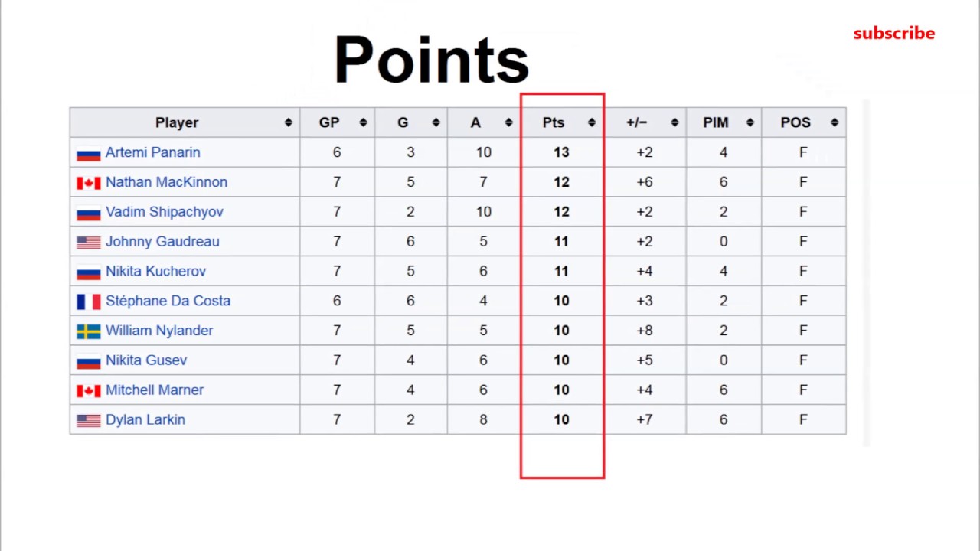This screenshot has height=551, width=980.
Task: Open Artemi Panarin player link
Action: [x=152, y=152]
